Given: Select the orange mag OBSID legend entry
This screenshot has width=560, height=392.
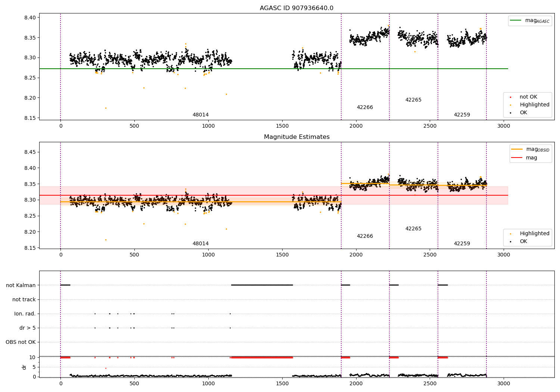Looking at the screenshot, I should pyautogui.click(x=531, y=149).
